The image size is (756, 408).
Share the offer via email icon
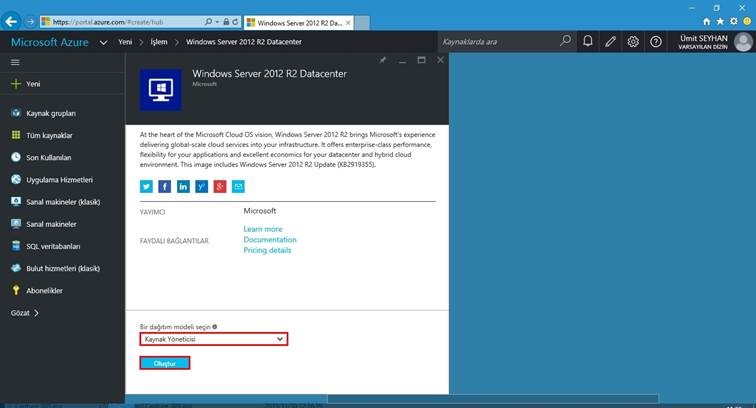[x=238, y=187]
